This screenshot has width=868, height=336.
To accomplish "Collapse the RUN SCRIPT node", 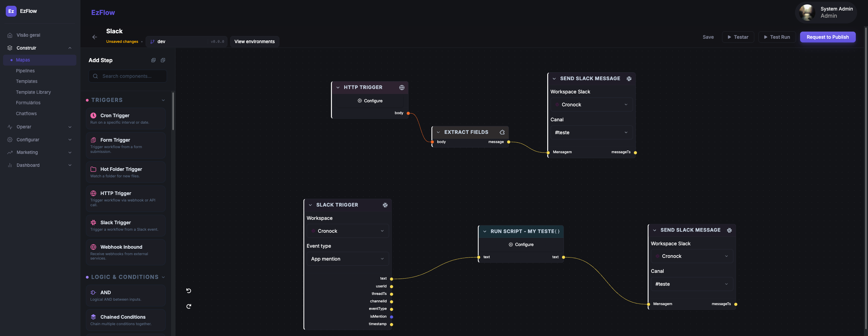I will pyautogui.click(x=485, y=232).
